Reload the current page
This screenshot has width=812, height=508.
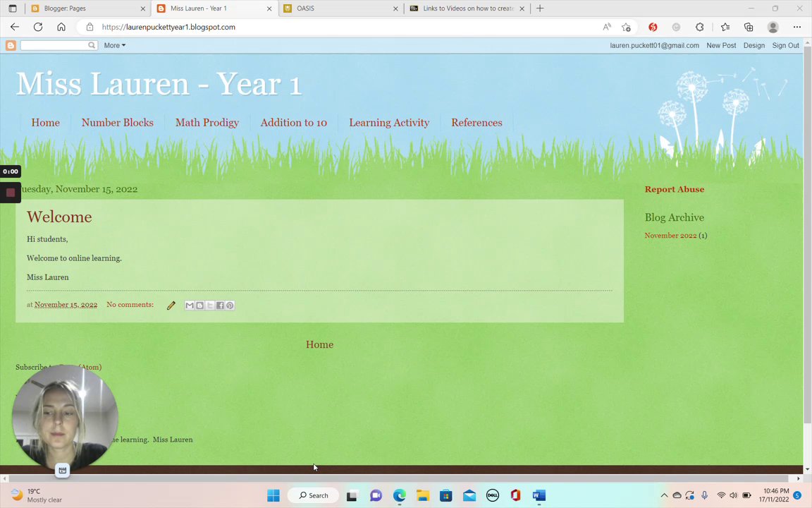38,27
